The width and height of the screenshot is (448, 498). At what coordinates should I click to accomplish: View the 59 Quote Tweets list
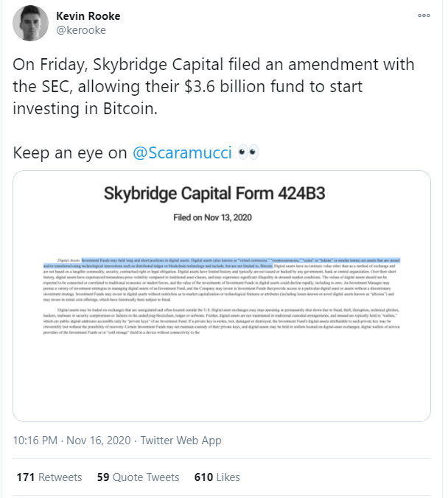137,477
